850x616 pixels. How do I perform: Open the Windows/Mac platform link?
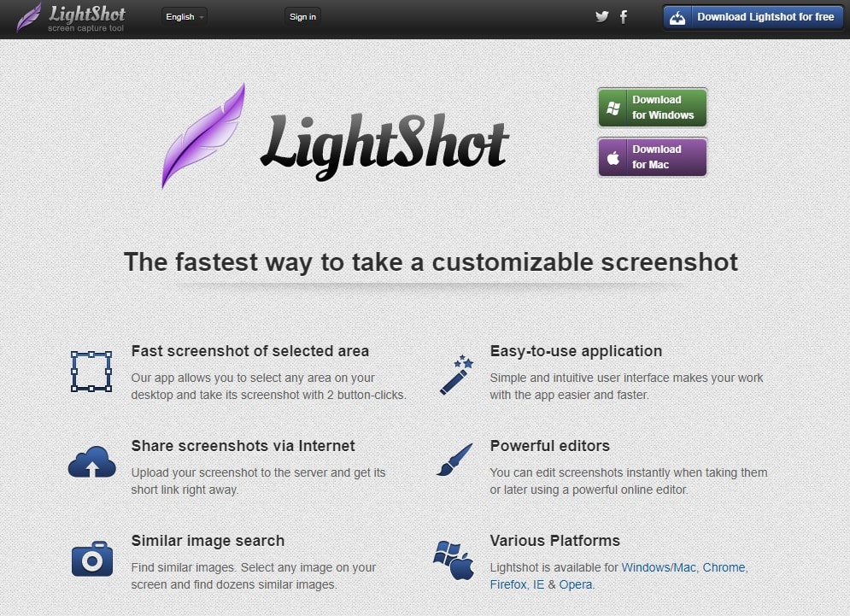(658, 567)
